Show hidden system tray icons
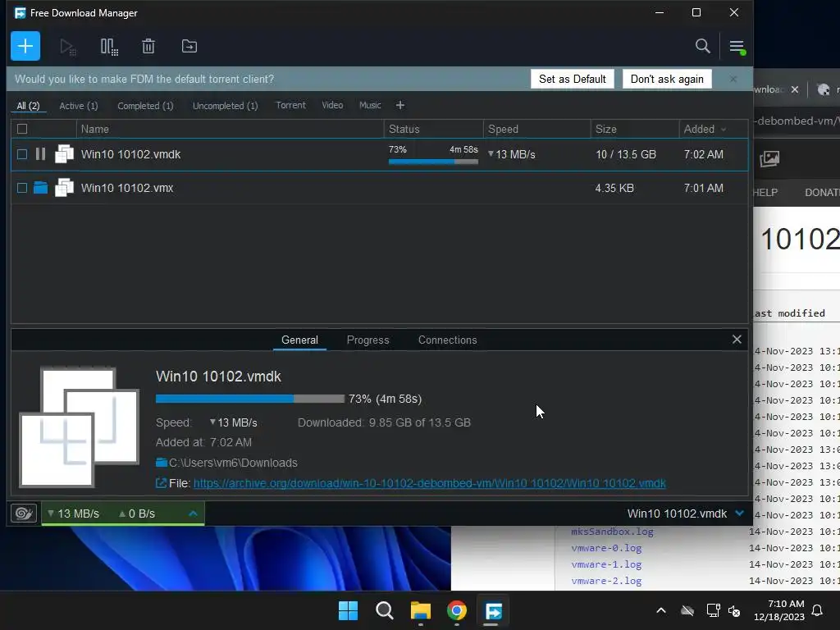 point(661,610)
